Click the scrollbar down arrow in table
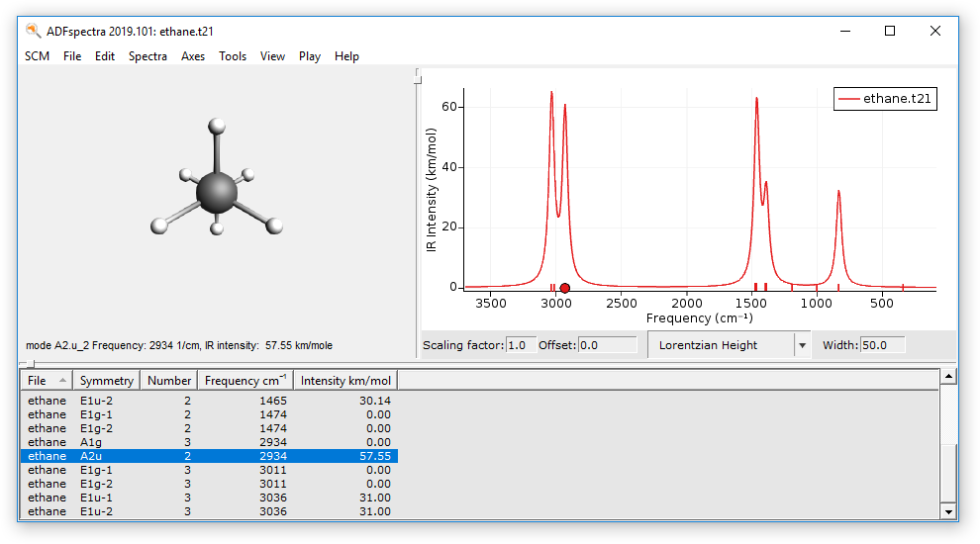 pos(948,511)
